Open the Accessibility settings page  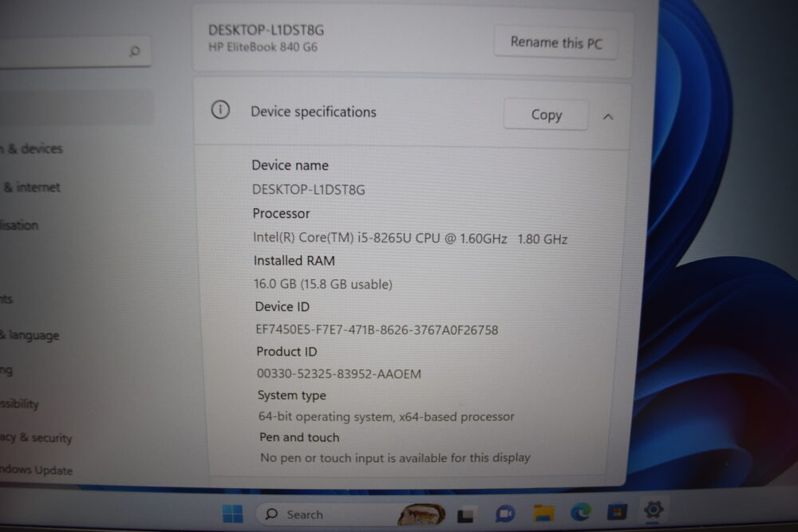tap(19, 404)
